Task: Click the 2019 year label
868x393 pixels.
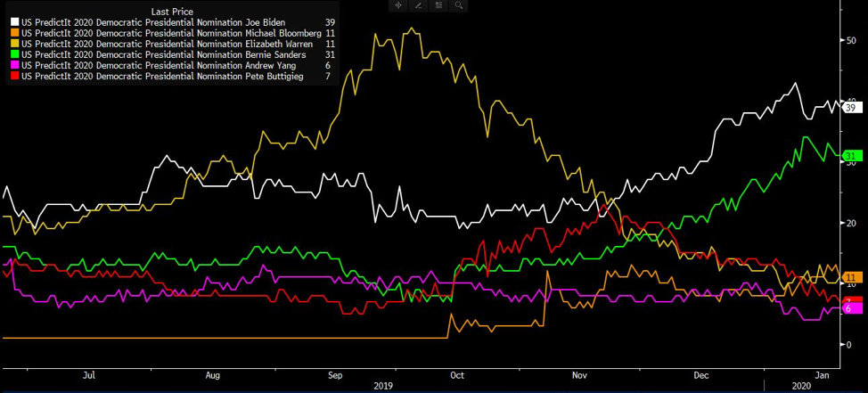Action: coord(383,385)
